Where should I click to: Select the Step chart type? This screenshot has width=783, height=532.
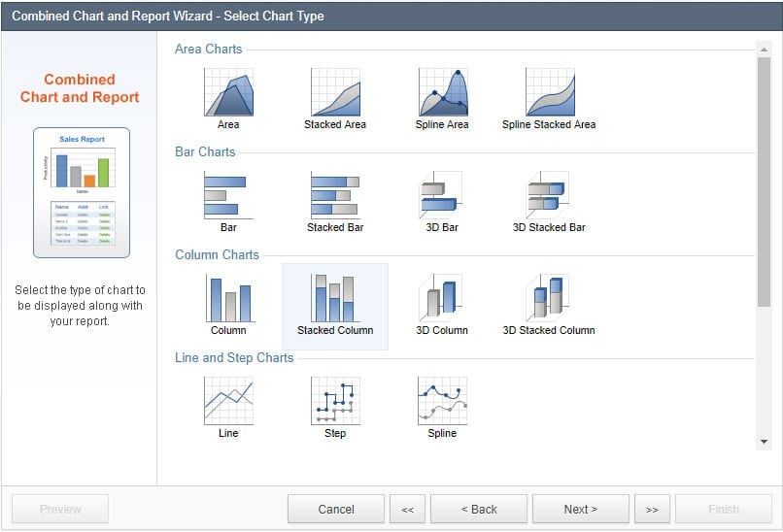(x=335, y=401)
